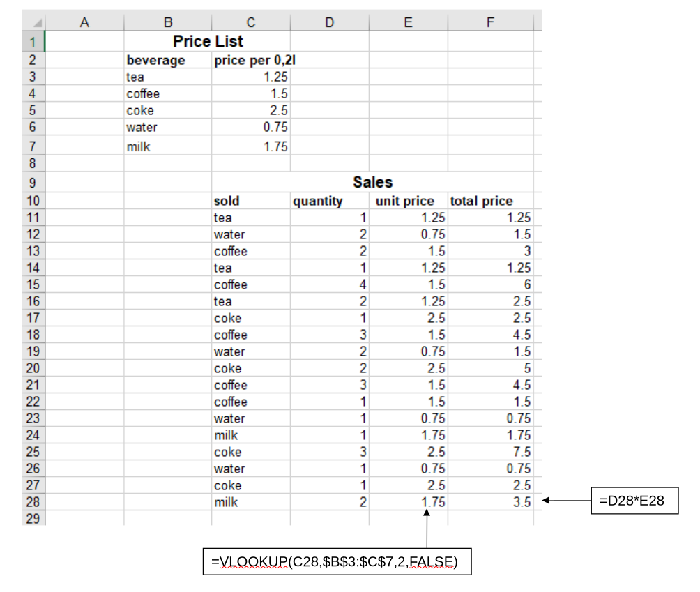Click cell F28 showing 3.5
Screen dimensions: 700x592
click(x=491, y=502)
